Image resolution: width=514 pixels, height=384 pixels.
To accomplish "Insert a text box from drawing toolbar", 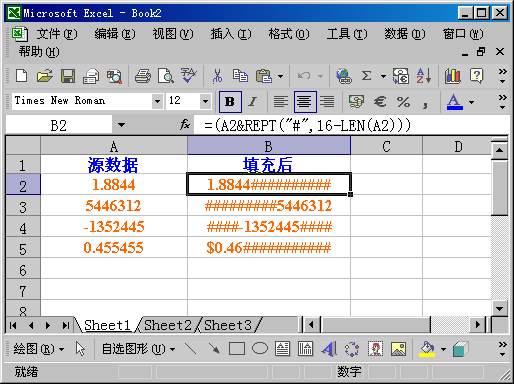I will (x=282, y=349).
